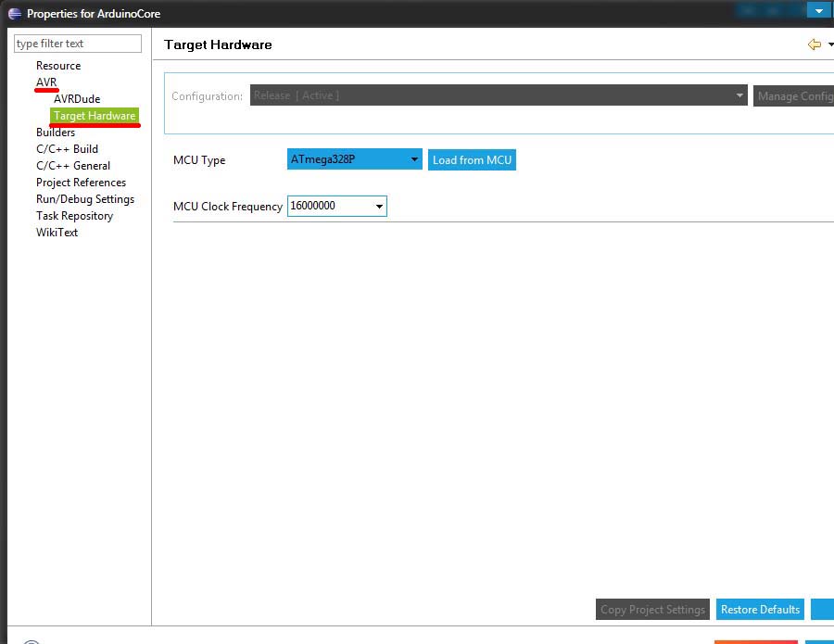Select C/C++ General in the tree
The image size is (834, 644).
point(73,165)
